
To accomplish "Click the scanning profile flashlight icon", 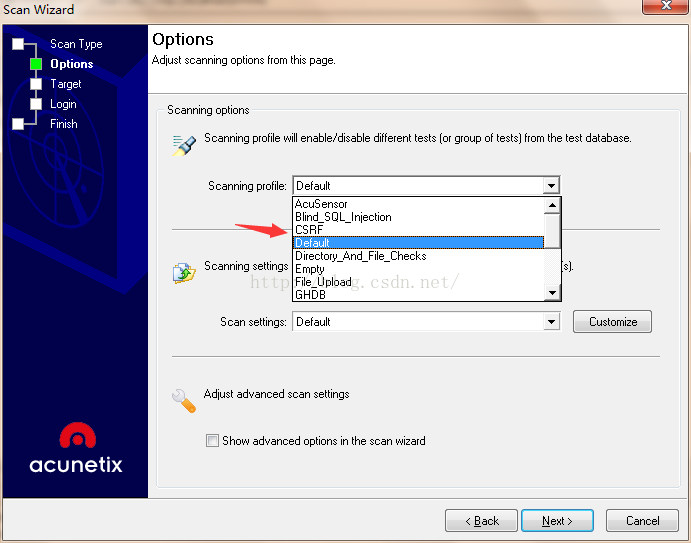I will coord(184,145).
